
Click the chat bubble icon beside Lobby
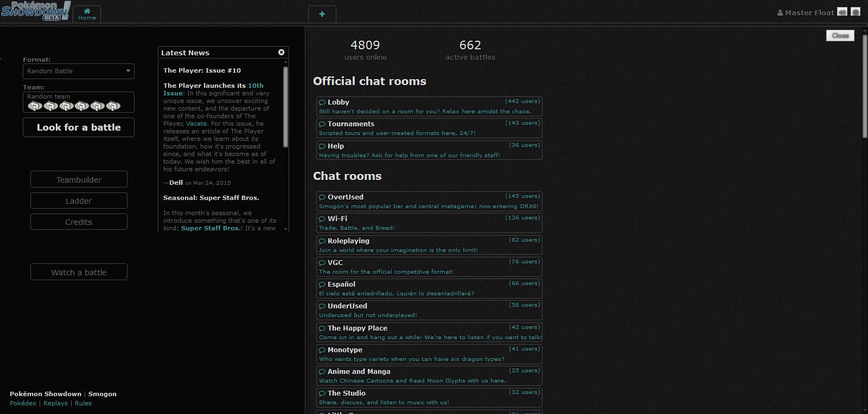click(x=322, y=102)
